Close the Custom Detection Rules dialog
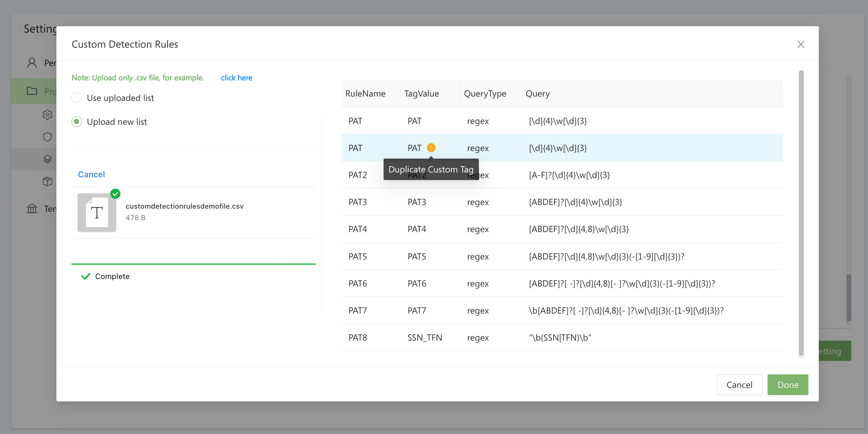Viewport: 868px width, 434px height. coord(800,45)
